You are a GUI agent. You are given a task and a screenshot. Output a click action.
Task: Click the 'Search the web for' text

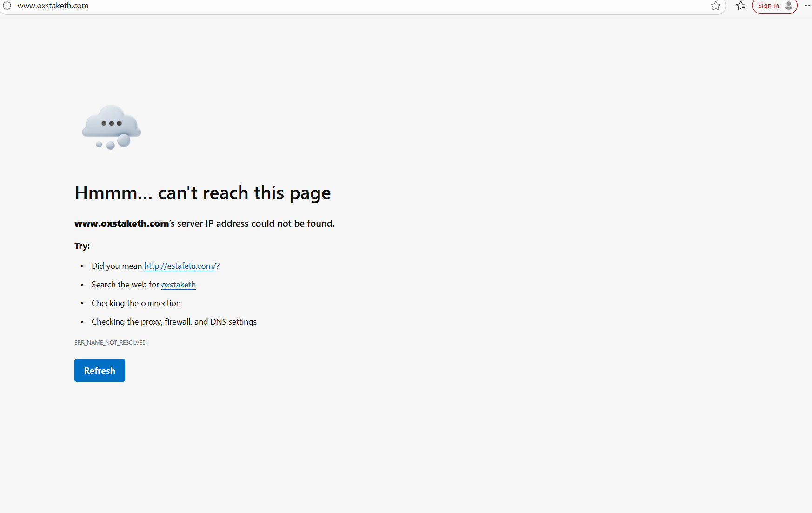click(x=125, y=285)
